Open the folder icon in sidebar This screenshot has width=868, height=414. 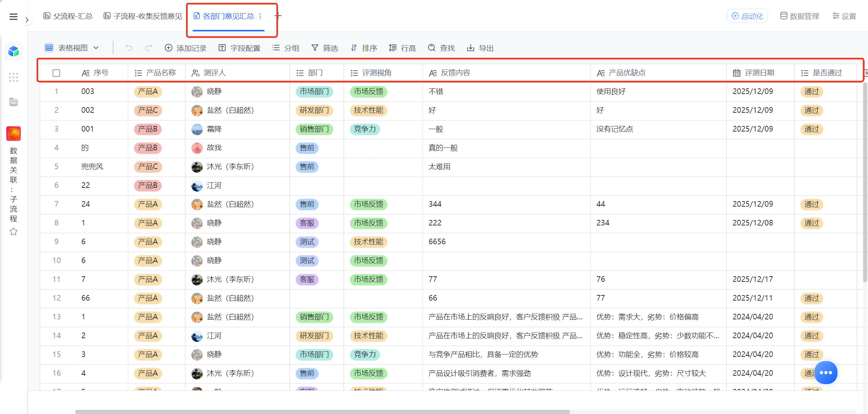point(14,102)
